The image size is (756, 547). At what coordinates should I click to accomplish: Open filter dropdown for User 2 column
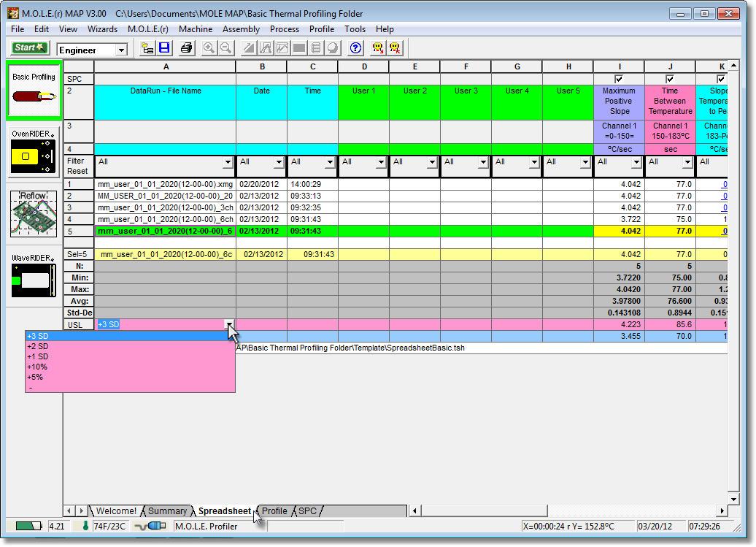[433, 162]
